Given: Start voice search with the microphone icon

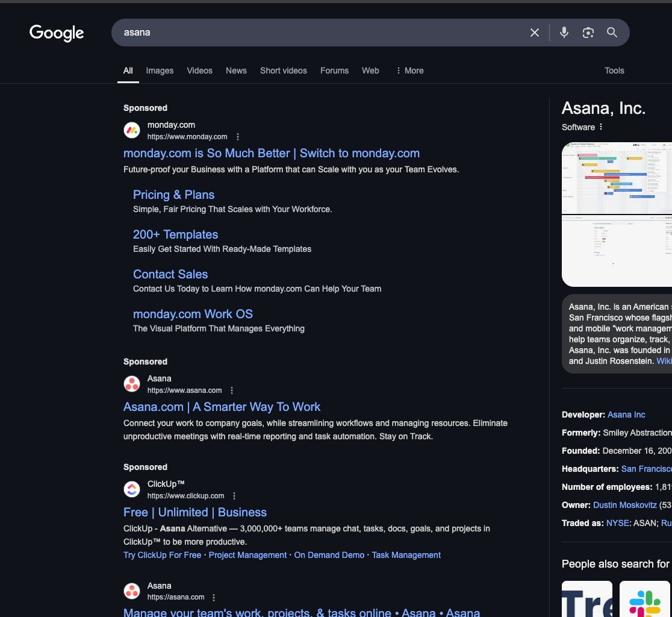Looking at the screenshot, I should pyautogui.click(x=564, y=33).
